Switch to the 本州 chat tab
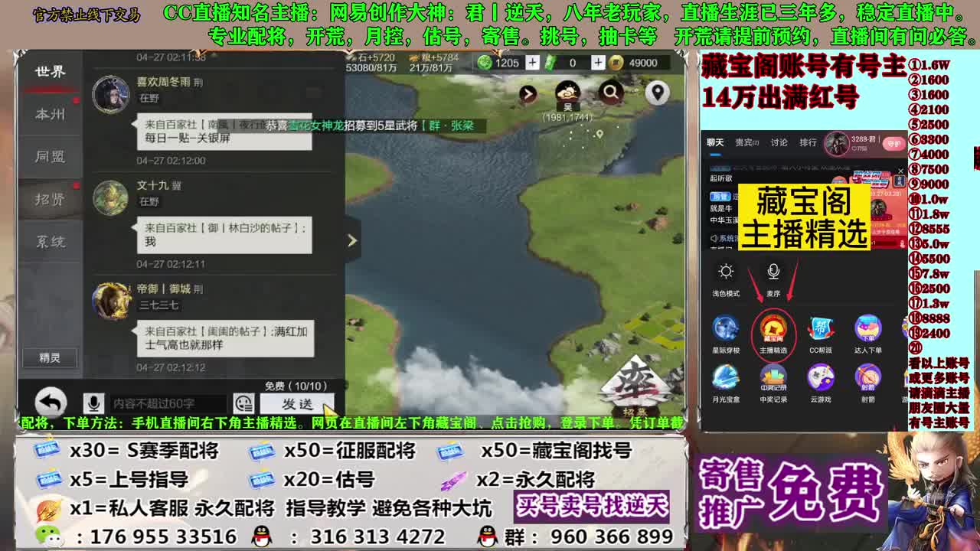 tap(50, 114)
